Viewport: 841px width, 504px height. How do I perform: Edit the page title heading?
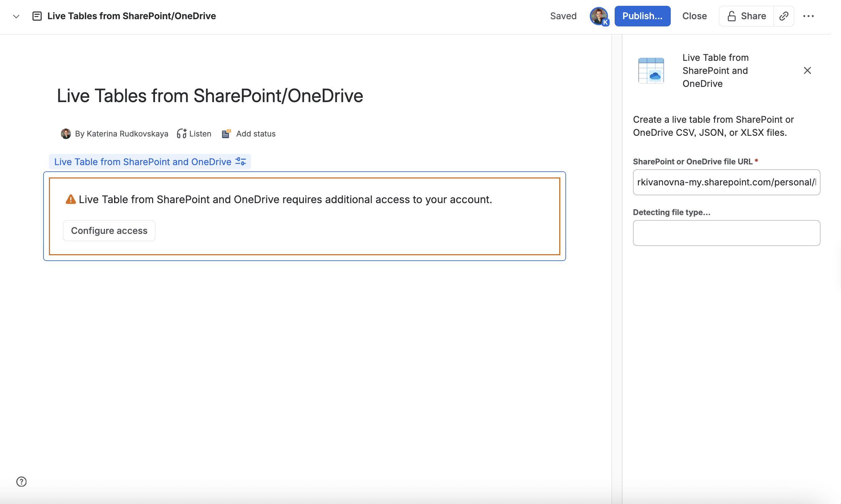210,96
